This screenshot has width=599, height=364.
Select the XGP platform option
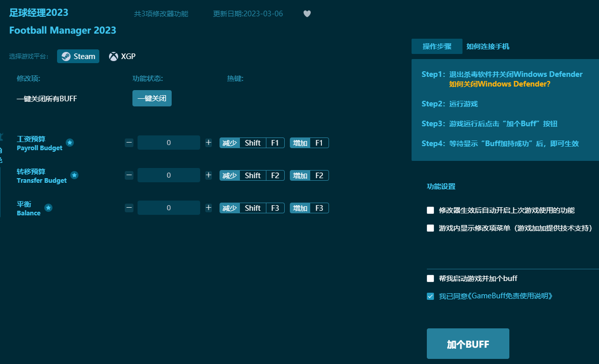point(122,57)
